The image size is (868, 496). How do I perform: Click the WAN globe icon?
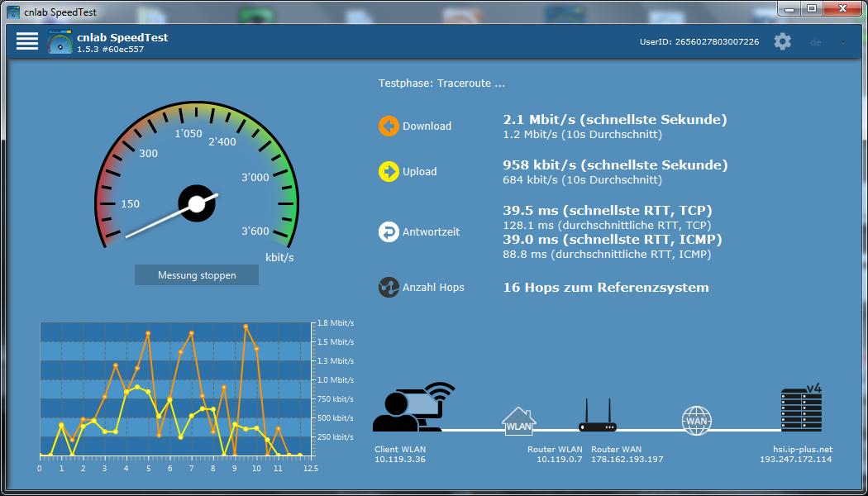tap(696, 422)
